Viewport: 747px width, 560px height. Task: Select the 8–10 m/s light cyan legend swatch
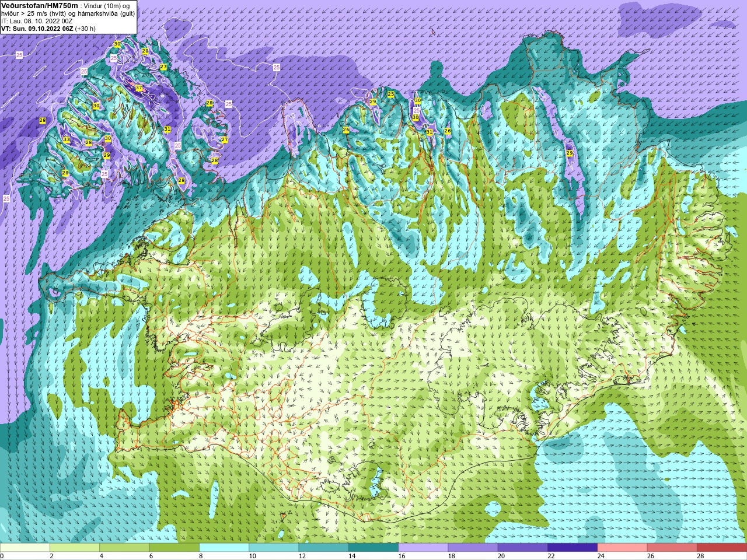[x=224, y=548]
